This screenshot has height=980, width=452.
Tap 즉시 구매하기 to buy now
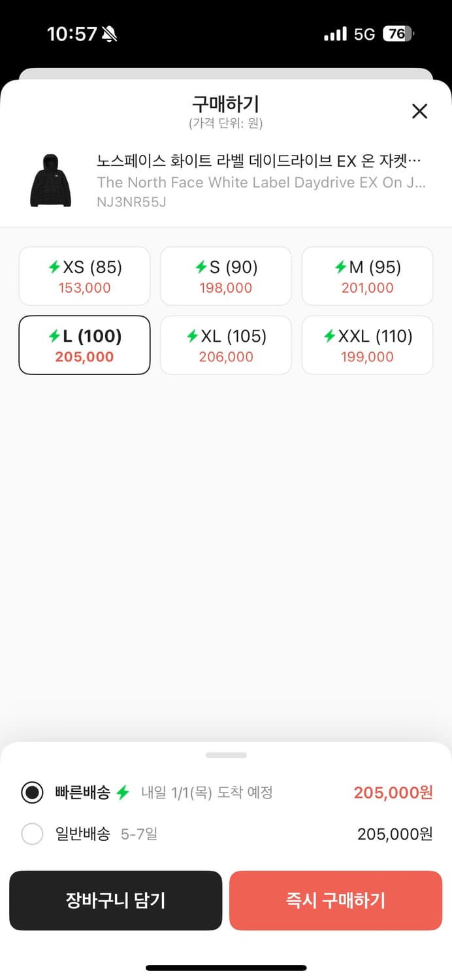(336, 900)
